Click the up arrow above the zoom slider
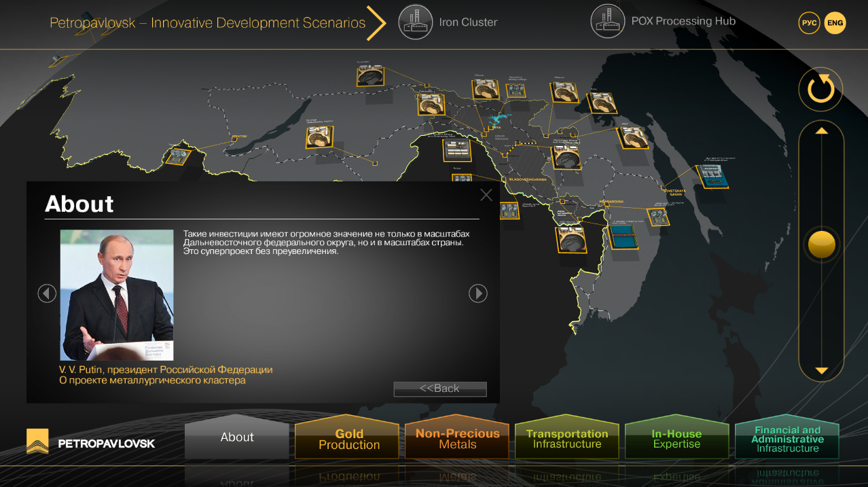The height and width of the screenshot is (487, 868). [822, 130]
